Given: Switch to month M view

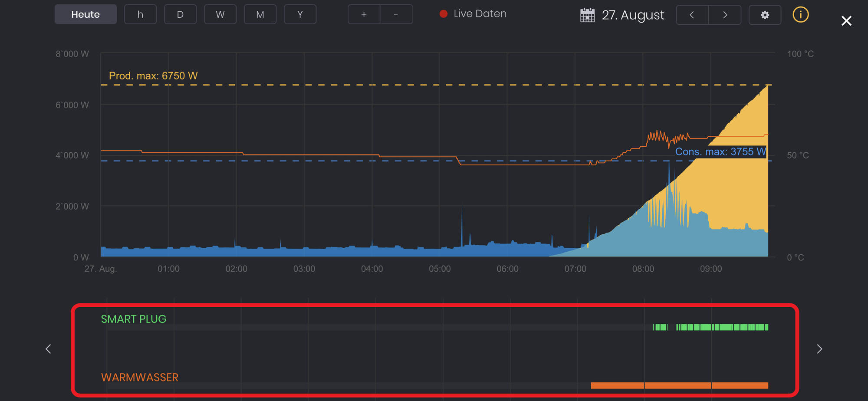Looking at the screenshot, I should click(x=260, y=15).
